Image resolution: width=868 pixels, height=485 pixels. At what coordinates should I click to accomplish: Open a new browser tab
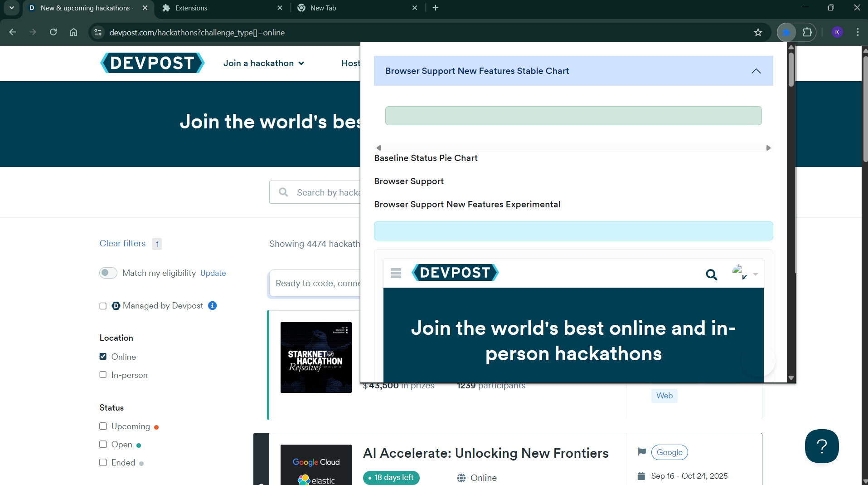click(x=436, y=8)
